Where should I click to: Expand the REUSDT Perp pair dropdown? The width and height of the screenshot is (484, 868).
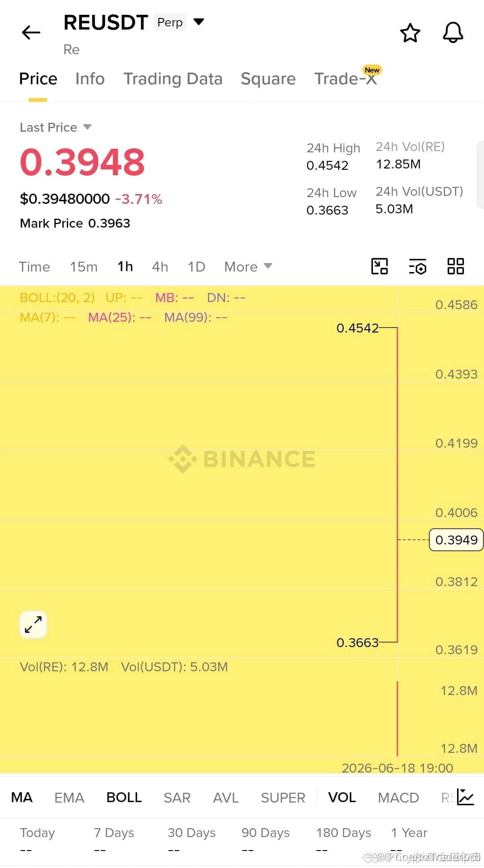click(x=199, y=22)
